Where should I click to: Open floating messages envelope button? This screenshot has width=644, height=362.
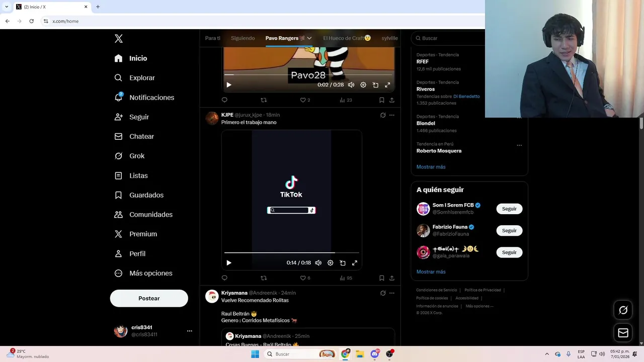(x=623, y=333)
